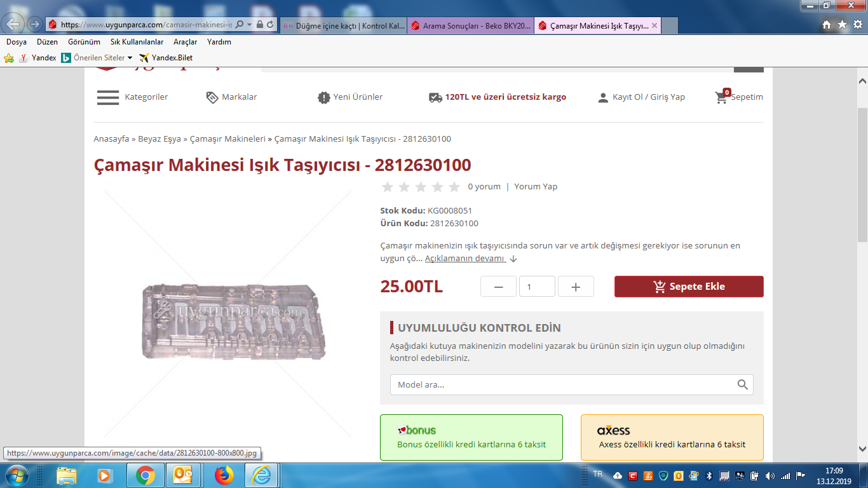Viewport: 868px width, 488px height.
Task: Click the fifth rating star
Action: [454, 187]
